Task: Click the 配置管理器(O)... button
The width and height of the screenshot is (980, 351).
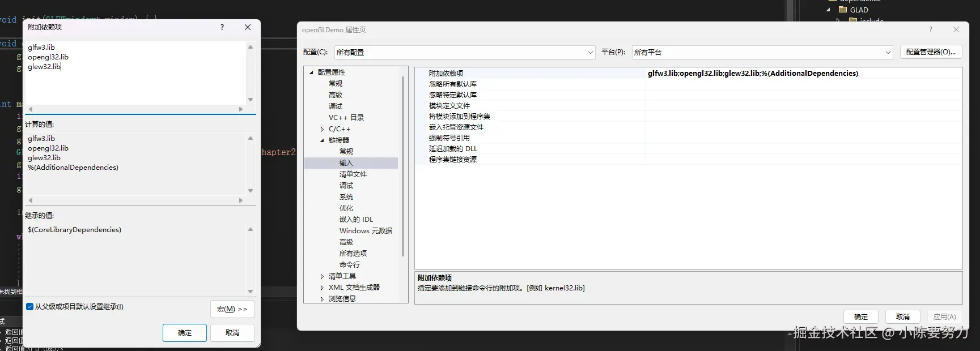Action: (931, 52)
